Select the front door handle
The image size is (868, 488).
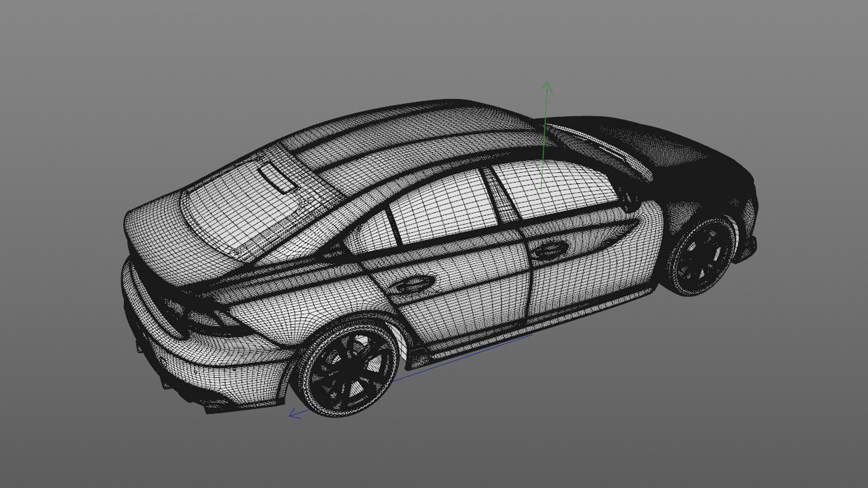[x=550, y=249]
